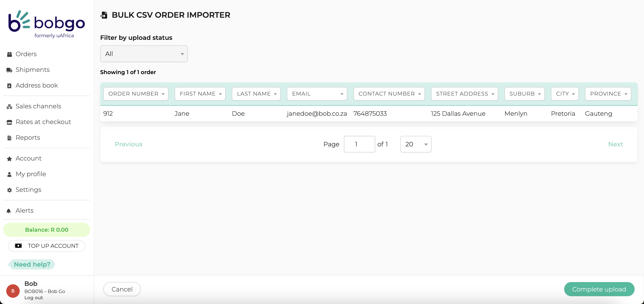
Task: Open the Shipments page
Action: click(x=32, y=70)
